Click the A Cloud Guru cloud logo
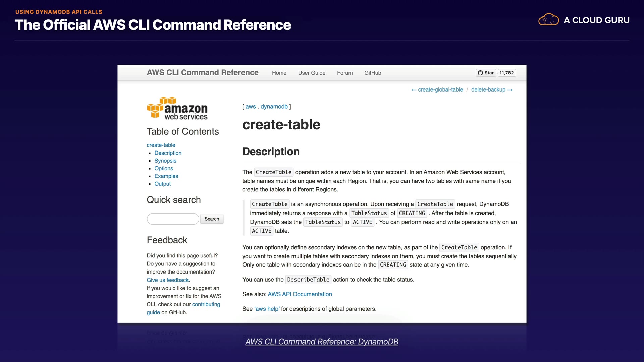The height and width of the screenshot is (362, 644). (x=548, y=20)
